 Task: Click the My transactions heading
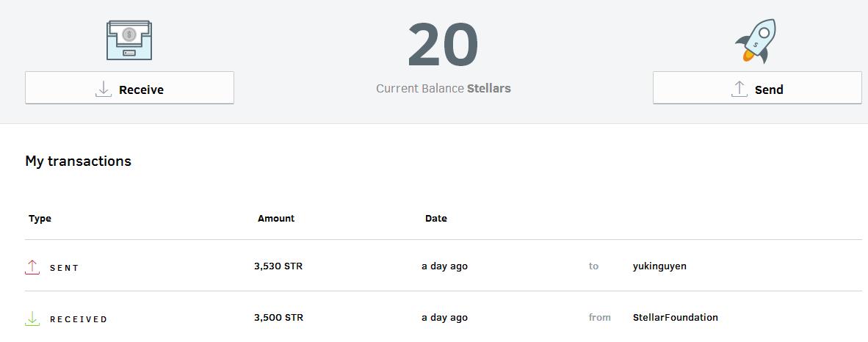(79, 161)
